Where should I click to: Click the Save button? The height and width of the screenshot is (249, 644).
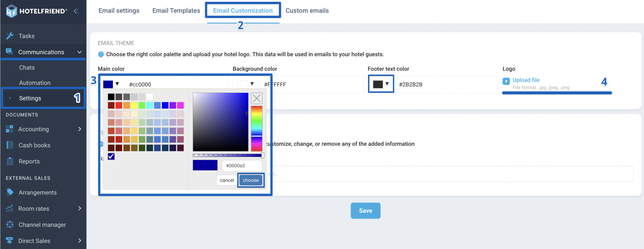[365, 211]
